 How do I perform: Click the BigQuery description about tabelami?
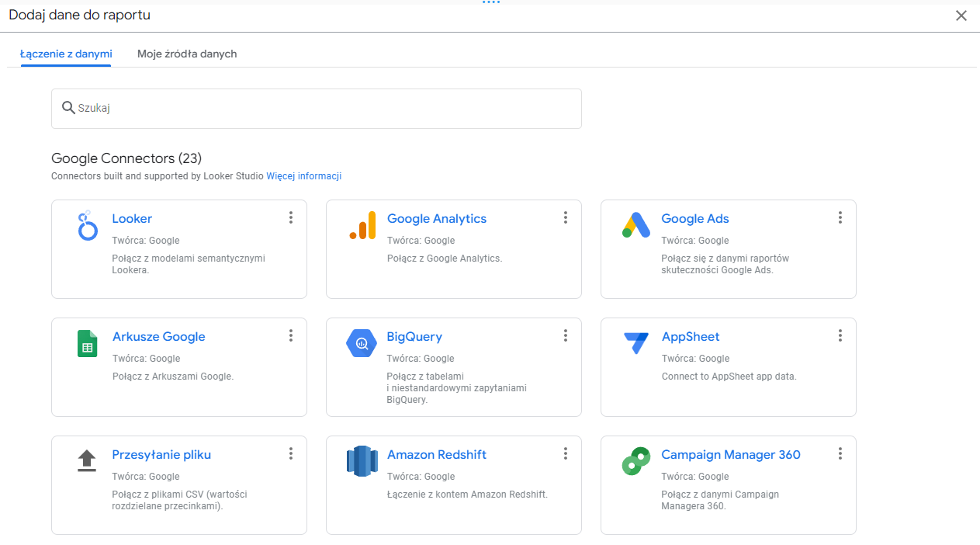pos(457,388)
